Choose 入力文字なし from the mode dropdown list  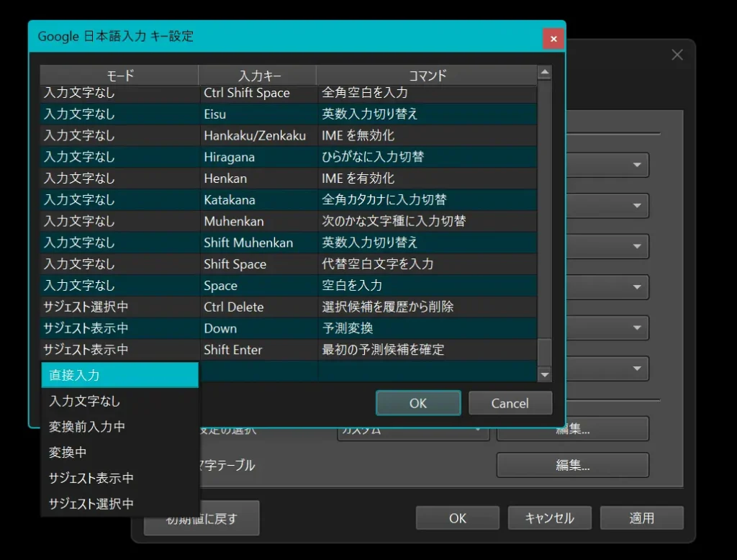(x=120, y=401)
